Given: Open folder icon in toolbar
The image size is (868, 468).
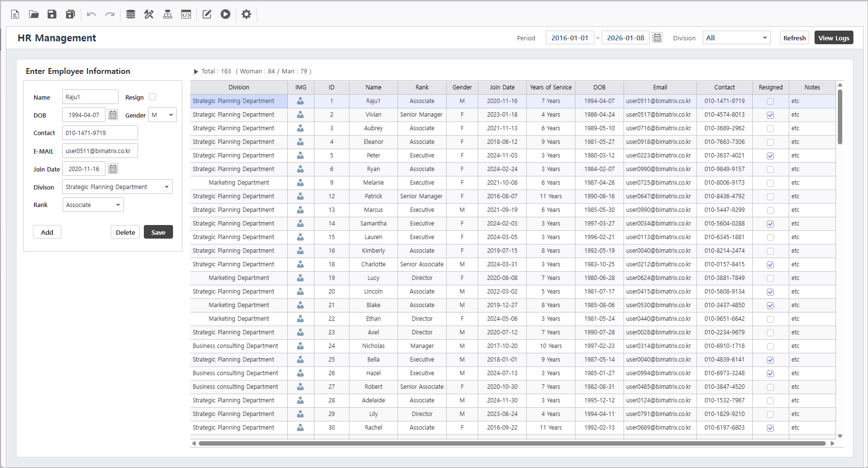Looking at the screenshot, I should 34,14.
